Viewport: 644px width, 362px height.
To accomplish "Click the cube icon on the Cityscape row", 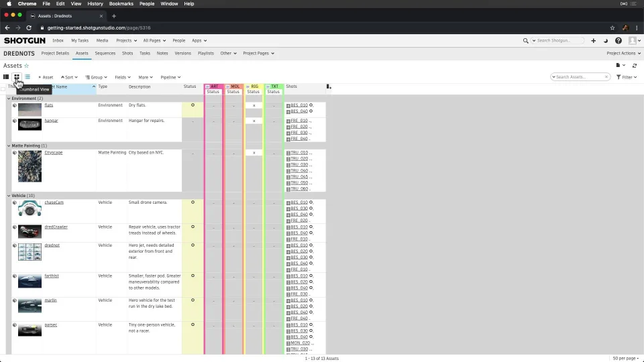I will [x=14, y=153].
